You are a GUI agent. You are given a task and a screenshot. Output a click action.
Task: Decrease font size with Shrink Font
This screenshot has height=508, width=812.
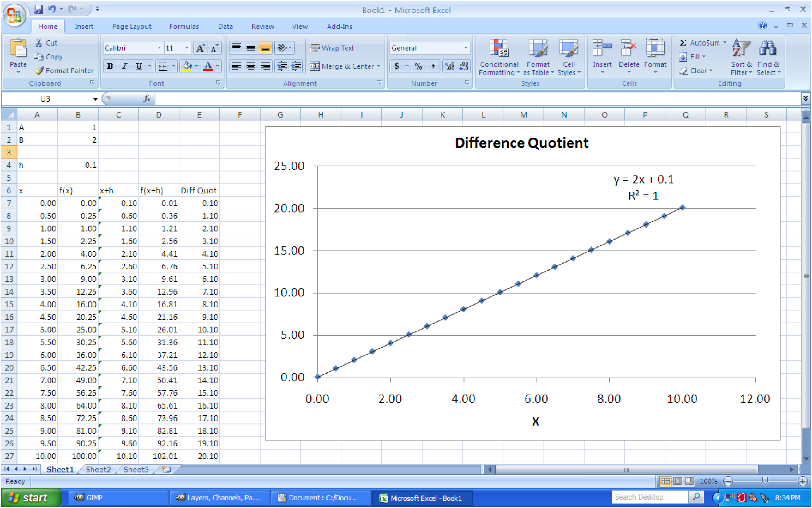[214, 48]
